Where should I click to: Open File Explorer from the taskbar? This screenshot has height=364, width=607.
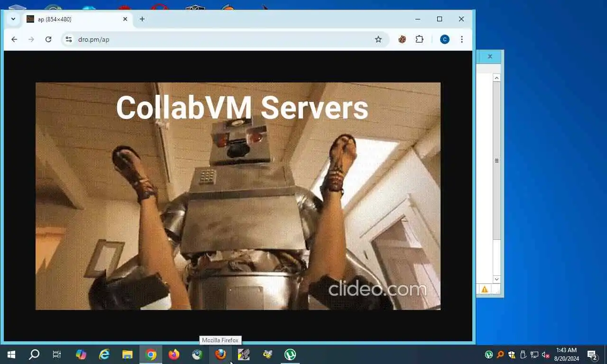(x=128, y=355)
